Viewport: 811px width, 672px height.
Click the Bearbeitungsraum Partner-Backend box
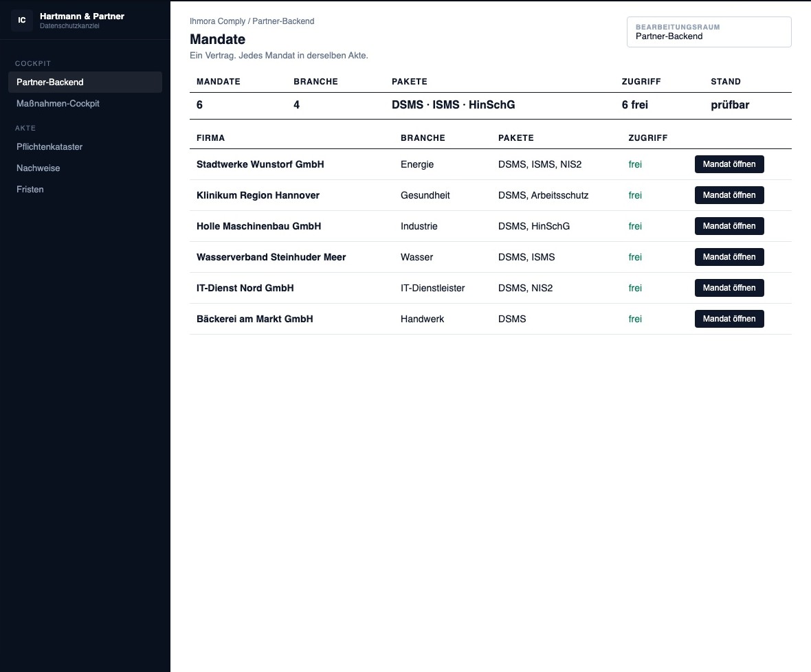(x=709, y=32)
